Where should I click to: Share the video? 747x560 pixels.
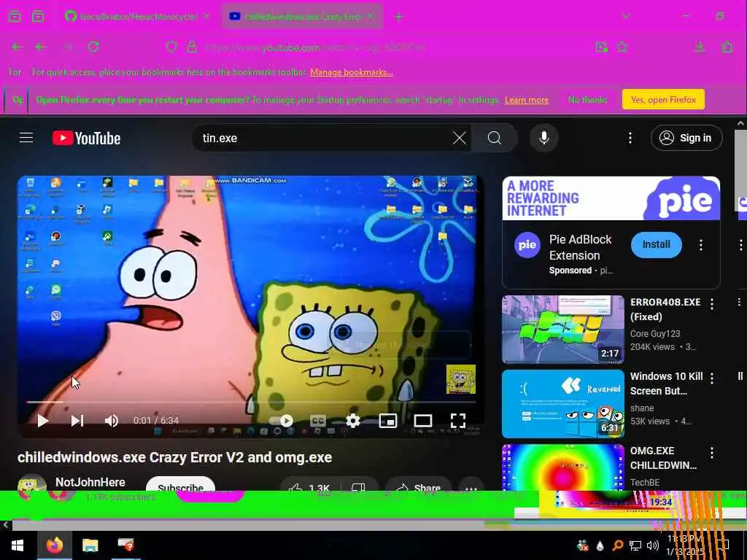[x=418, y=485]
